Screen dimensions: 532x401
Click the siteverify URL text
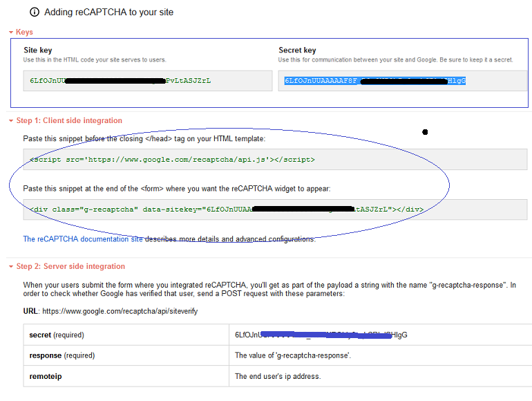pyautogui.click(x=120, y=311)
